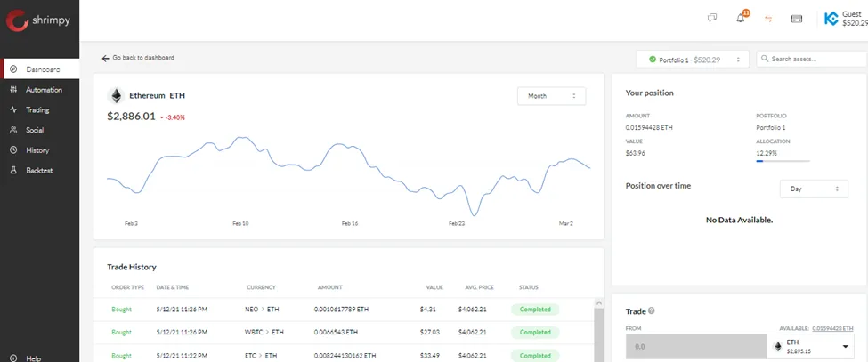
Task: Click the available 0.01594428 ETH link
Action: coord(832,328)
